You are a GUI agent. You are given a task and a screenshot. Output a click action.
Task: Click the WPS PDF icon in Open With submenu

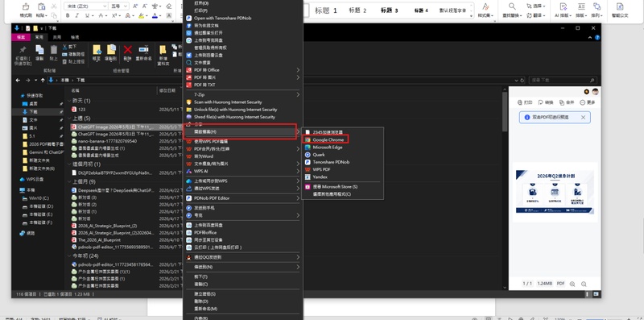(308, 169)
